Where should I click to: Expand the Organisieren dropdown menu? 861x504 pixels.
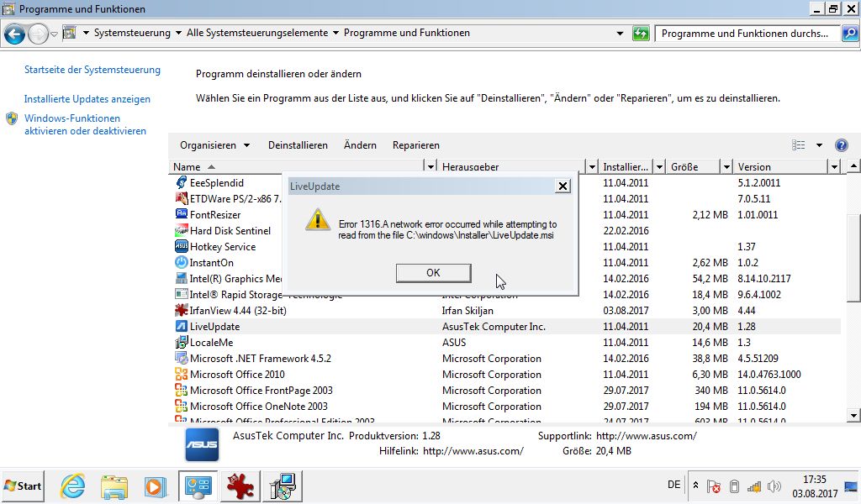[x=214, y=145]
